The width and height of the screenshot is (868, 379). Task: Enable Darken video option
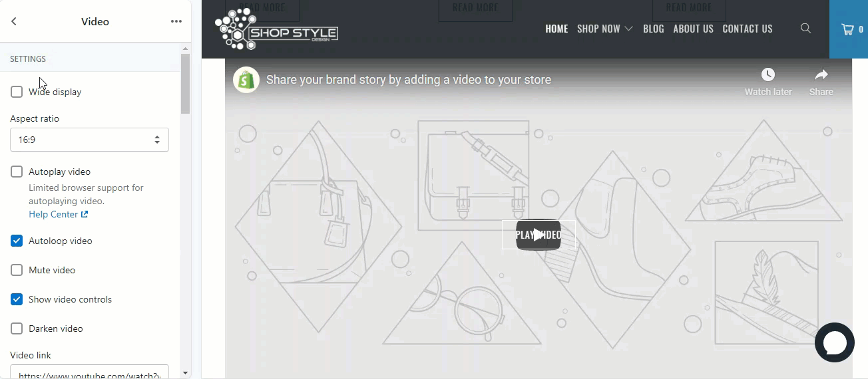coord(17,328)
